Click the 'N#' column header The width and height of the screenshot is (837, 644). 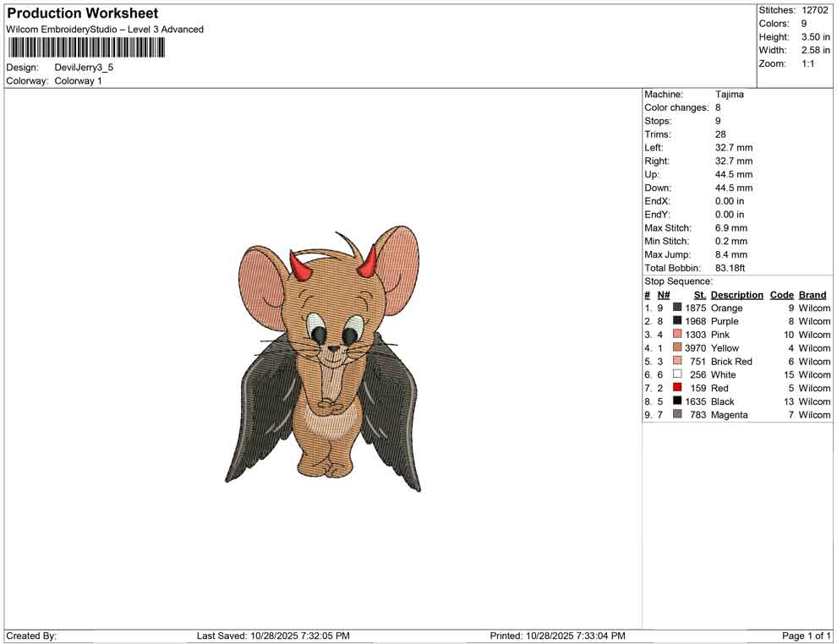(x=664, y=295)
